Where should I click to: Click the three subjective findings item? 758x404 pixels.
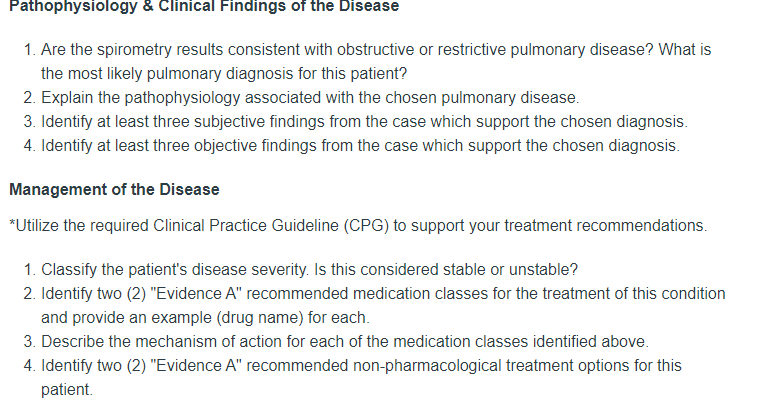click(x=364, y=122)
